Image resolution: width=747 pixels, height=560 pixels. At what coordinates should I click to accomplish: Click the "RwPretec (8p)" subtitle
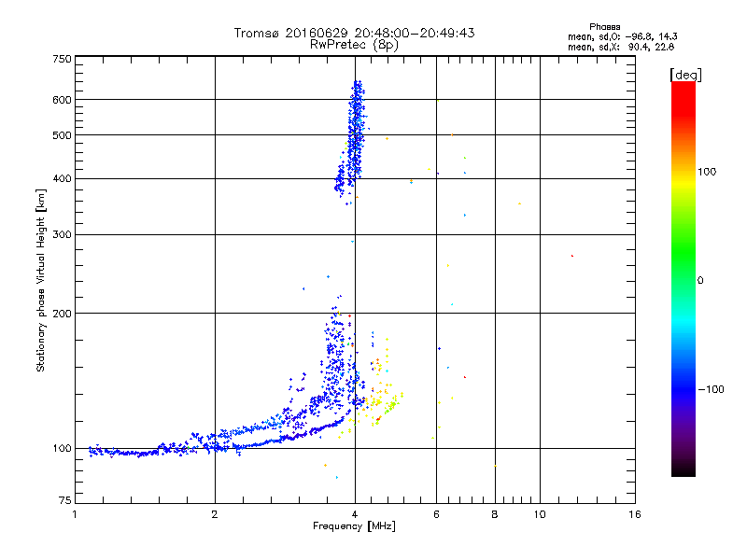click(354, 45)
